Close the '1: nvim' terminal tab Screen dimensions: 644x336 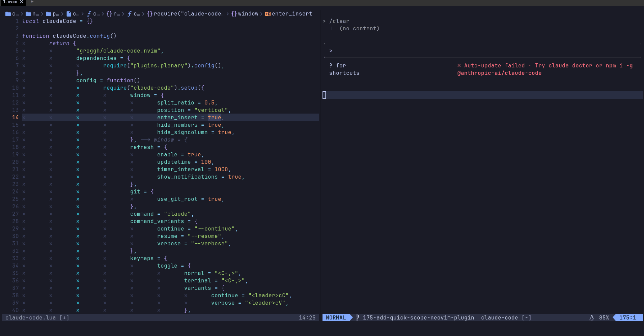pos(22,2)
